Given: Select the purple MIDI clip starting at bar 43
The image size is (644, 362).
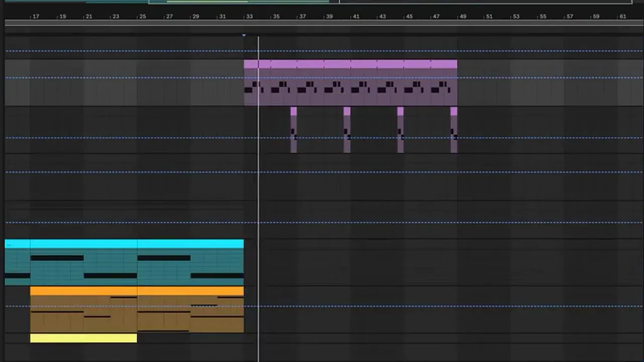Looking at the screenshot, I should point(390,83).
